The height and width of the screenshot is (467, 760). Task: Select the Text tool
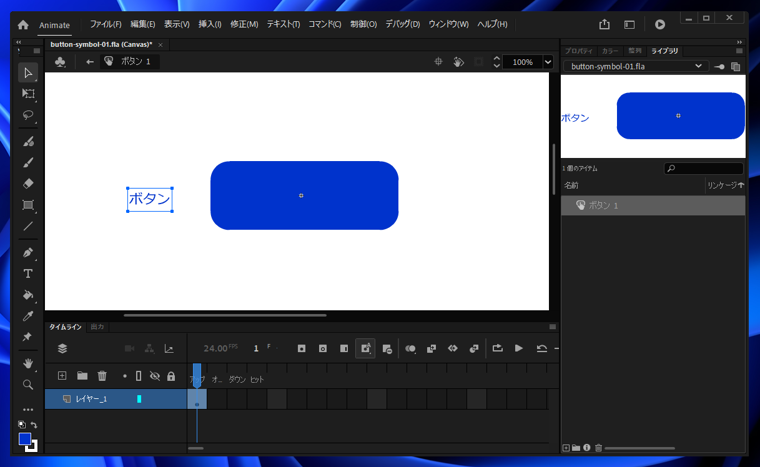28,274
